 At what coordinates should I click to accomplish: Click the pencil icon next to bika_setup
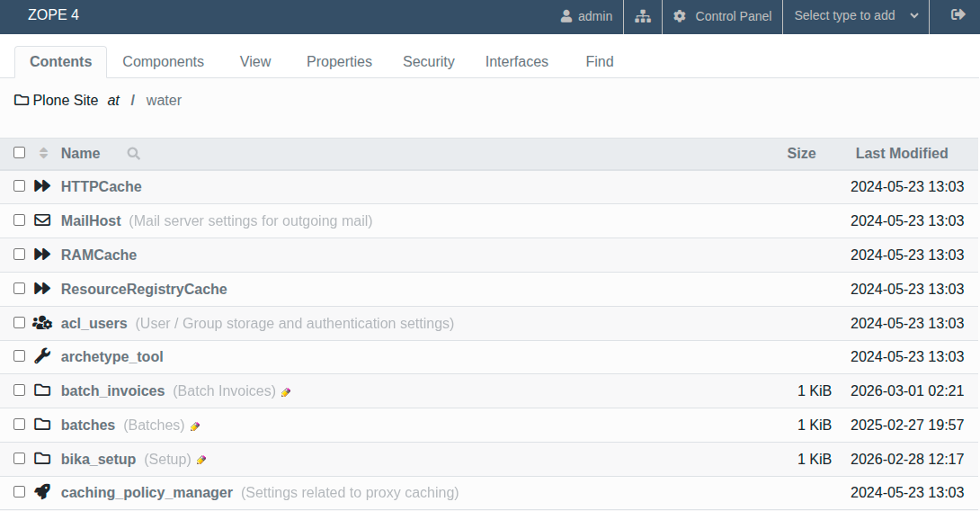click(x=201, y=460)
